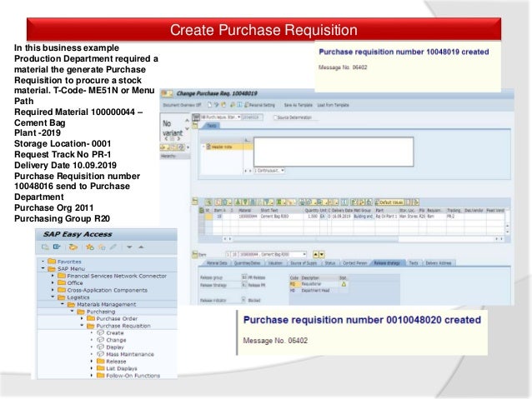Select Change transaction under Purchase Requisition
Viewport: 532px width, 399px height.
[x=116, y=340]
